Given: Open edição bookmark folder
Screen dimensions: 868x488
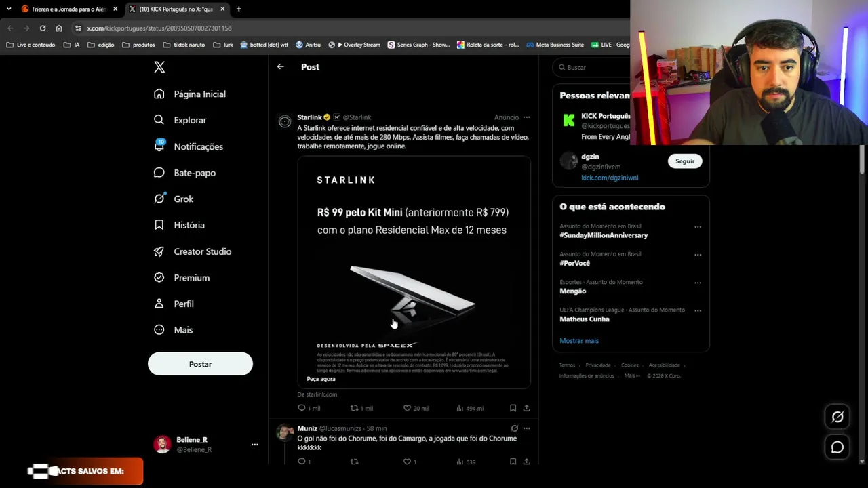Looking at the screenshot, I should point(100,45).
